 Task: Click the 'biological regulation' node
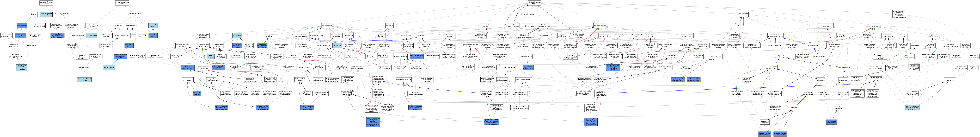528,14
